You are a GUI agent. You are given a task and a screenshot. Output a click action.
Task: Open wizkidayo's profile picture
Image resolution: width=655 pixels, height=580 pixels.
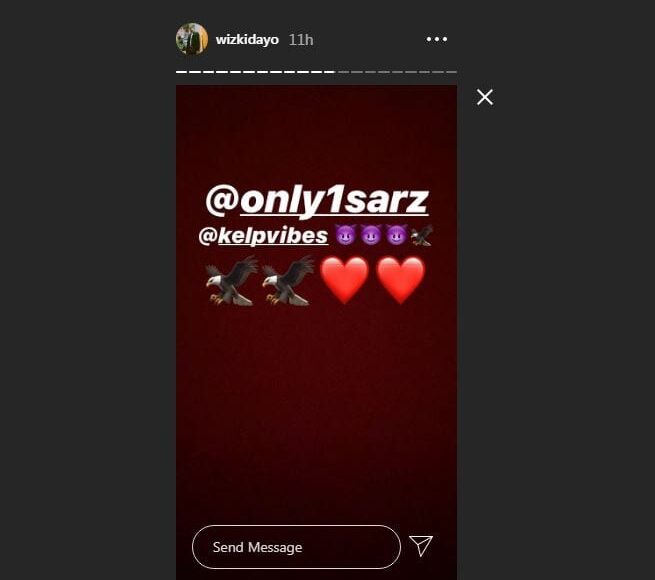point(192,39)
